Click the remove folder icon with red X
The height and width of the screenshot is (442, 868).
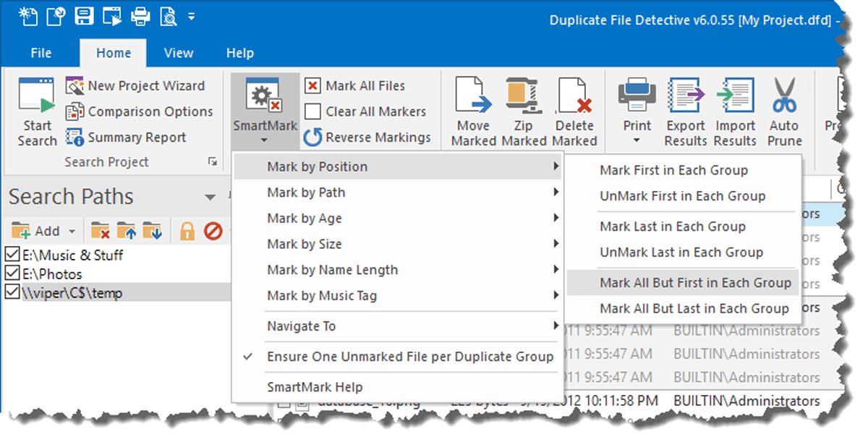(101, 231)
